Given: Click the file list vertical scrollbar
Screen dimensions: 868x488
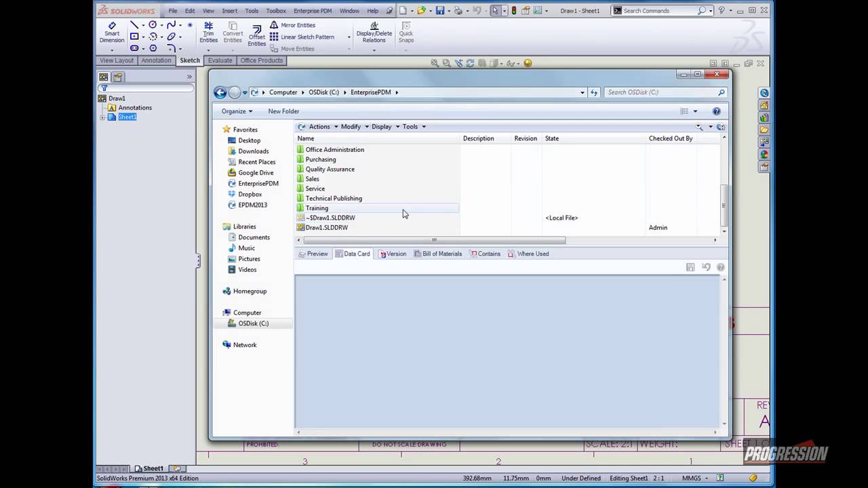Looking at the screenshot, I should (724, 205).
